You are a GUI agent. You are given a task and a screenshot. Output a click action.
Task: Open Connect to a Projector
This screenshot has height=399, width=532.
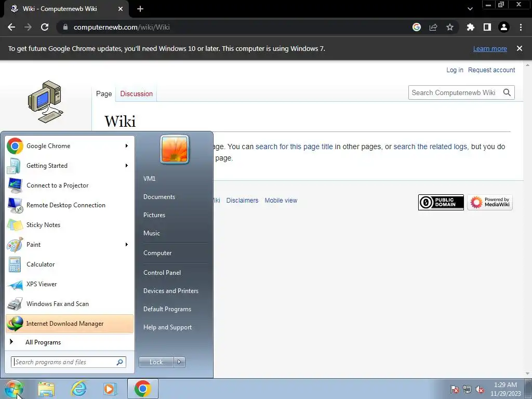tap(70, 185)
